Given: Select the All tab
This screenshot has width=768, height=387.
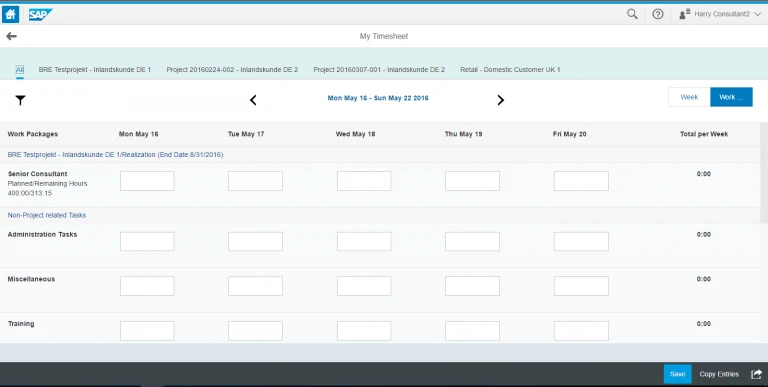Looking at the screenshot, I should [20, 70].
